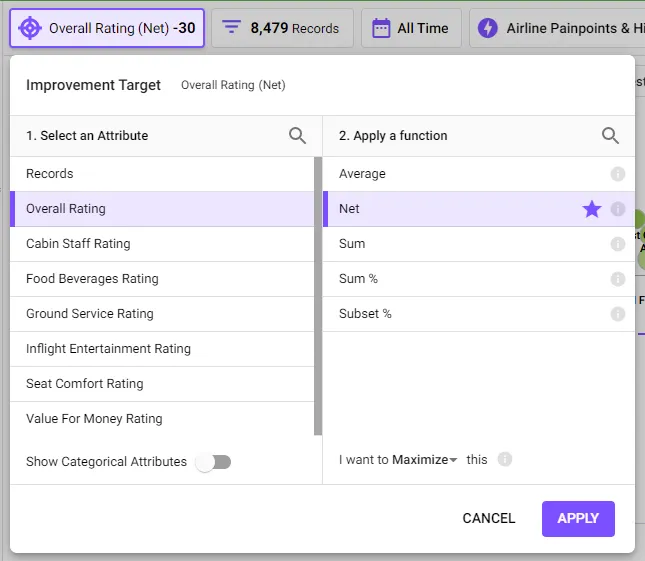Click the lightning icon for Airline Painpoints
The height and width of the screenshot is (561, 645).
[487, 28]
